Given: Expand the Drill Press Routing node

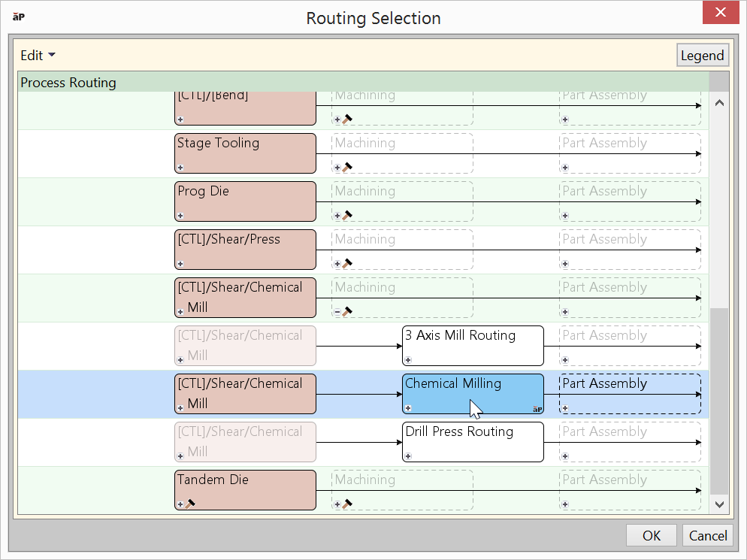Looking at the screenshot, I should tap(408, 456).
